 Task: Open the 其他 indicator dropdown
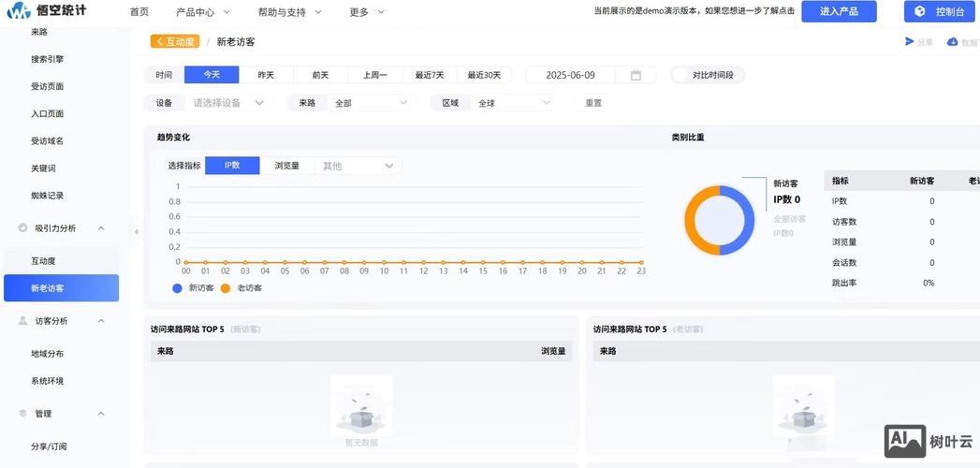[x=358, y=167]
